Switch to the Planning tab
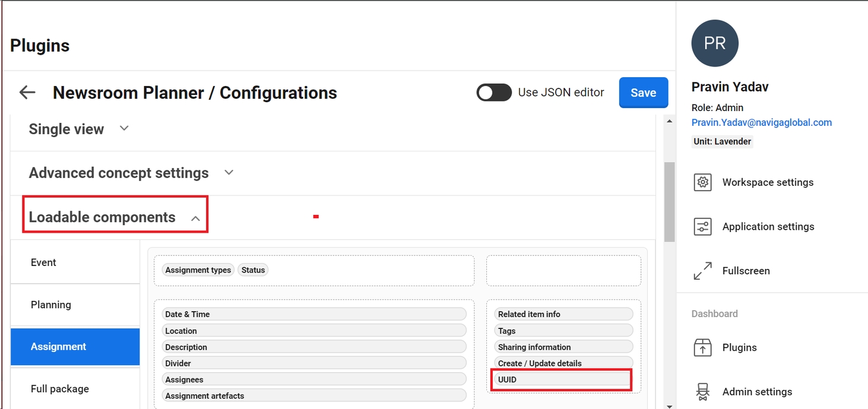 (75, 305)
